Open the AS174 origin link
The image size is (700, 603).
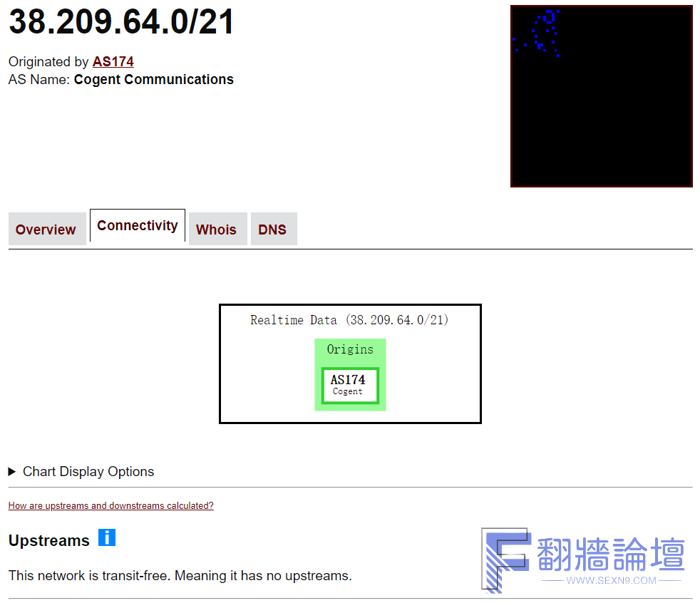pos(113,61)
